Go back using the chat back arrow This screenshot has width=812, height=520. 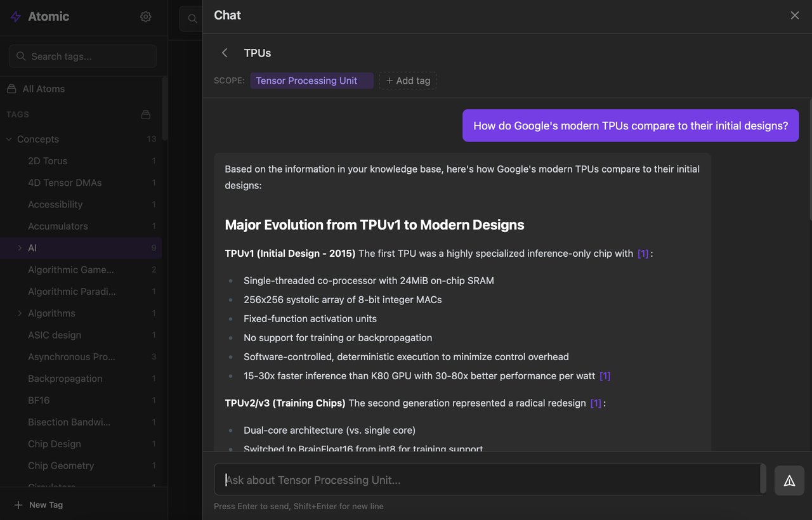(225, 53)
